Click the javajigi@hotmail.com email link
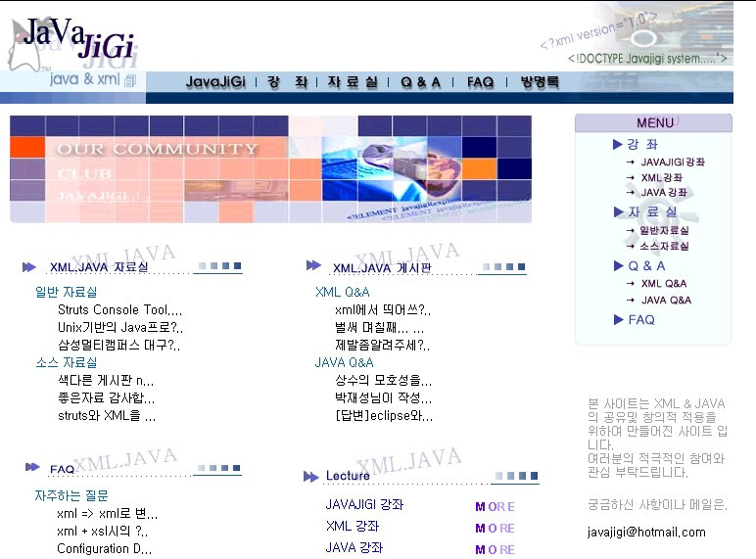This screenshot has width=756, height=559. (646, 532)
